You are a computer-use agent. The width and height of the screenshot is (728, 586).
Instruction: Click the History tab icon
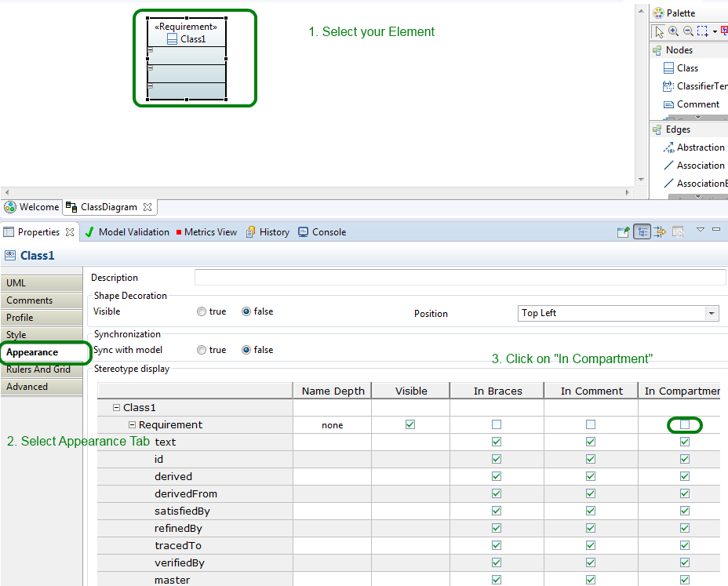point(251,231)
